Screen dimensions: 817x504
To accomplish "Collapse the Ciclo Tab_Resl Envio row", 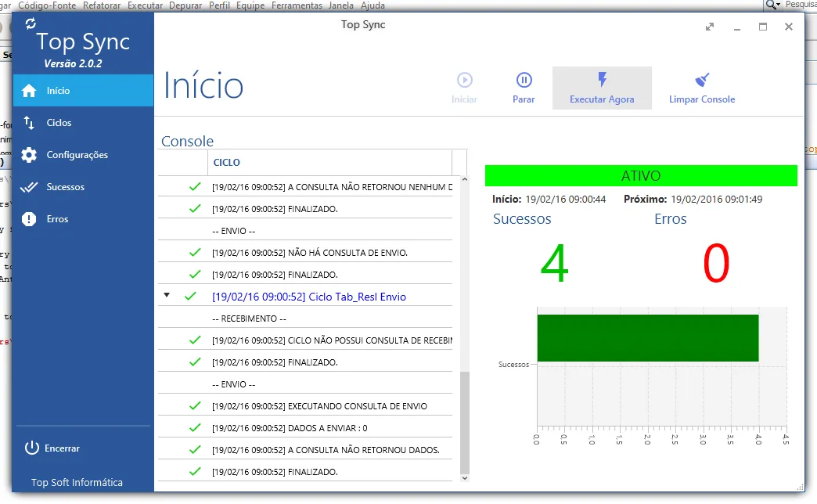I will 167,296.
